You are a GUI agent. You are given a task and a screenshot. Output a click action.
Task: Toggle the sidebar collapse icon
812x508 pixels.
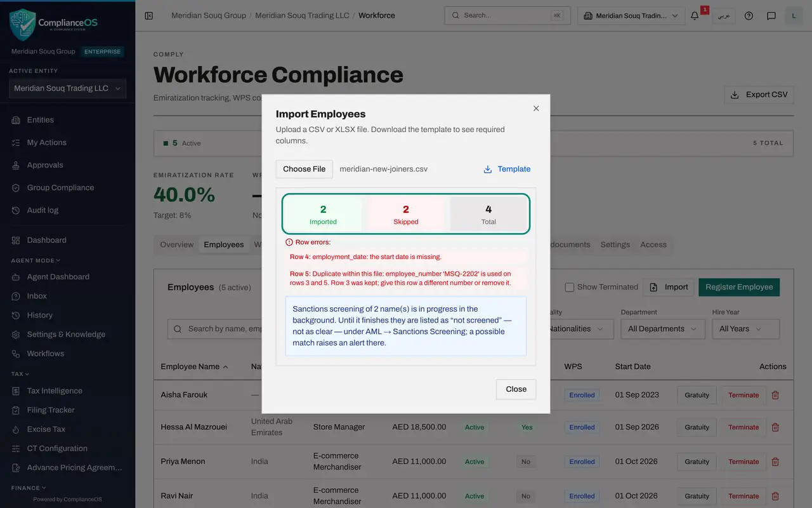(x=149, y=15)
